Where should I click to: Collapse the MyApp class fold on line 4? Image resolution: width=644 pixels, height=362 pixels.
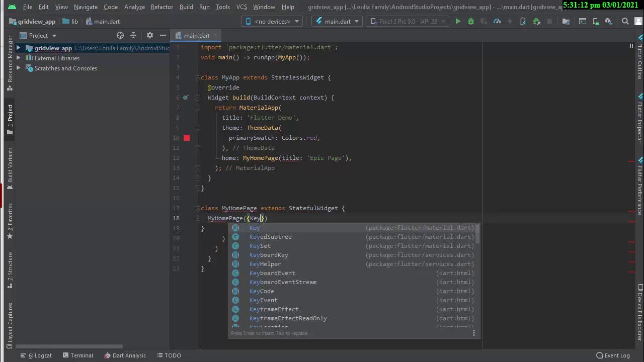[x=198, y=77]
